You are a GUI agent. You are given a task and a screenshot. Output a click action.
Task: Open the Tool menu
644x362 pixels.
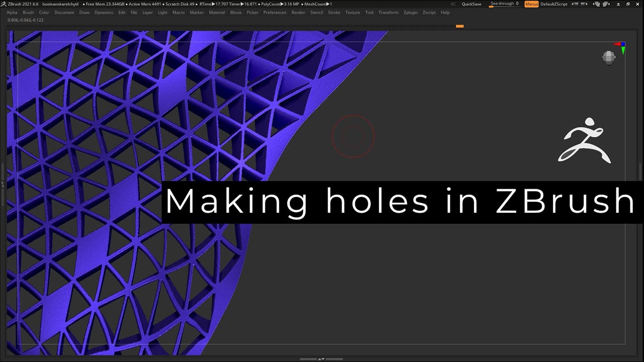(x=369, y=13)
